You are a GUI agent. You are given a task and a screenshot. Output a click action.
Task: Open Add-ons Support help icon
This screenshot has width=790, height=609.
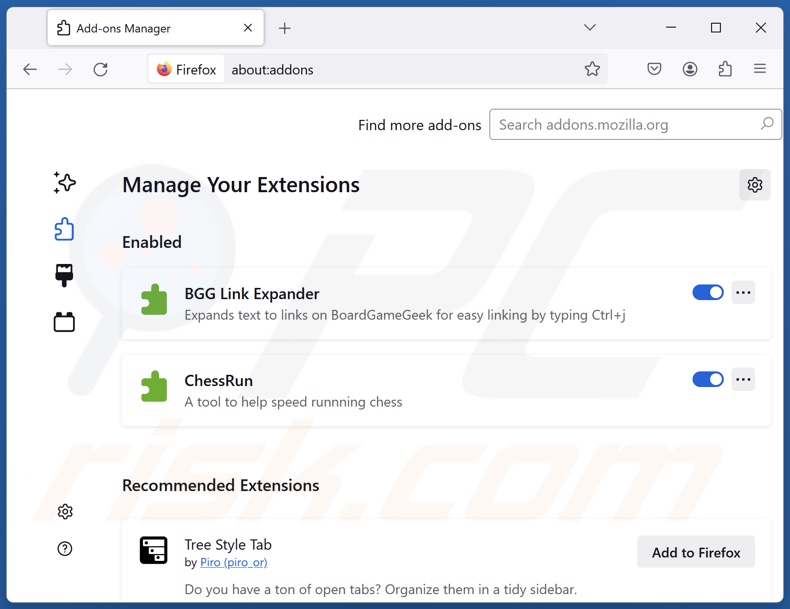(65, 549)
